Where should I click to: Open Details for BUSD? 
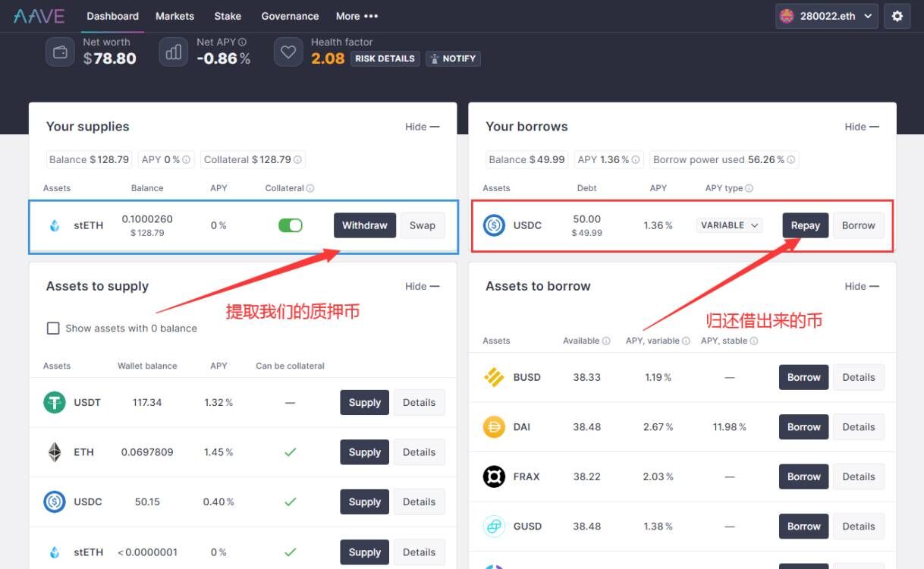[859, 377]
